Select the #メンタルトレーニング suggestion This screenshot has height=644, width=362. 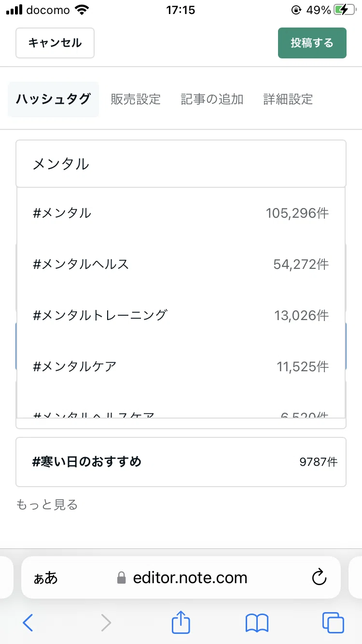click(x=181, y=315)
